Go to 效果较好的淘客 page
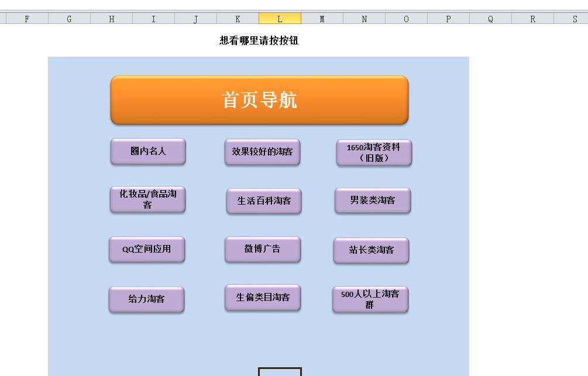This screenshot has width=588, height=376. coord(262,151)
